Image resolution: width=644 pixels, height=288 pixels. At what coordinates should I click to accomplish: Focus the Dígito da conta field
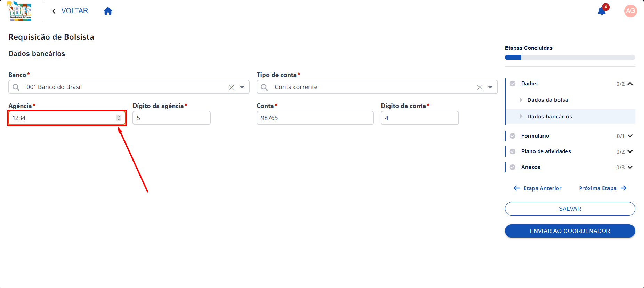(x=420, y=118)
